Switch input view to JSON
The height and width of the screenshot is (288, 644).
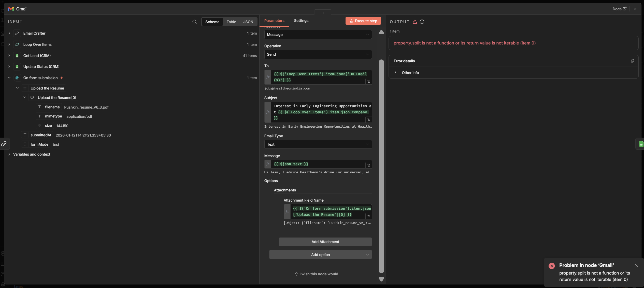pos(248,22)
